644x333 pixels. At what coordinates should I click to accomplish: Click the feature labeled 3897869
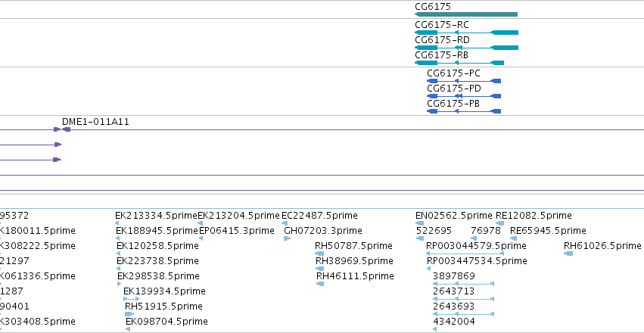coord(463,284)
